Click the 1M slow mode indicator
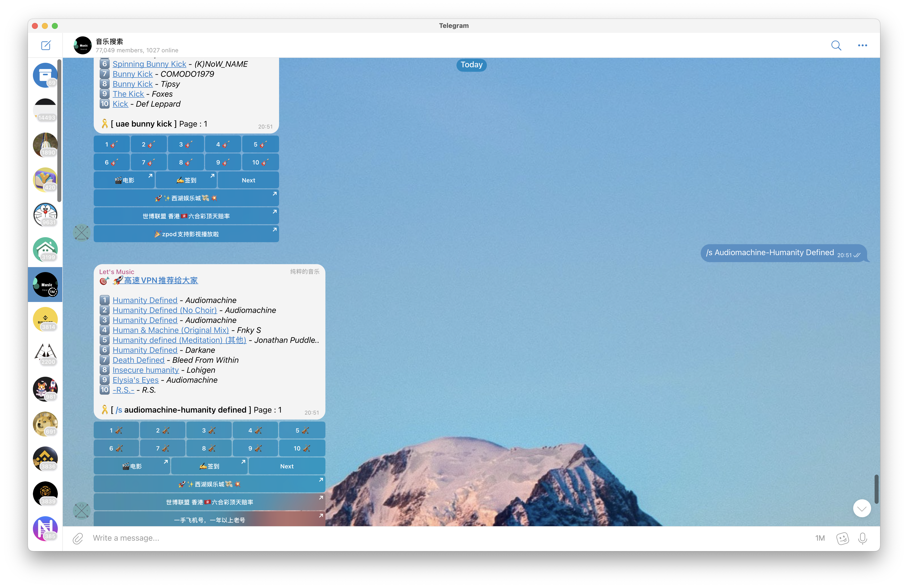 [x=820, y=538]
